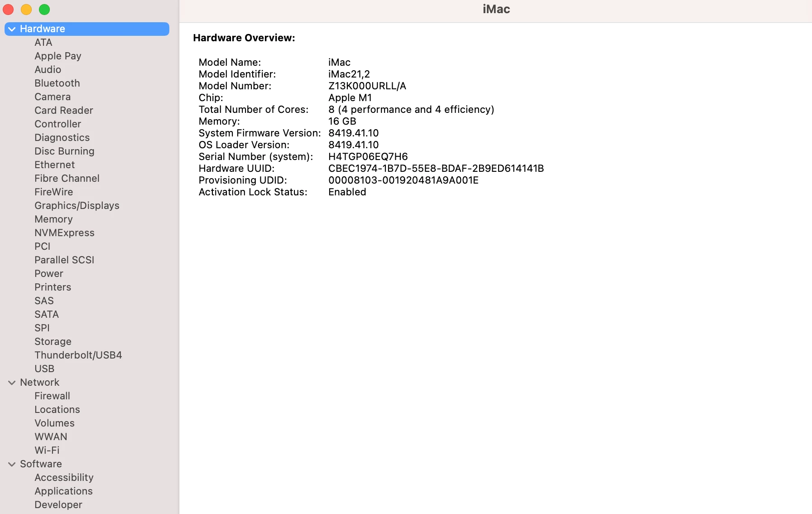
Task: Open Fibre Channel in the sidebar
Action: (x=67, y=179)
